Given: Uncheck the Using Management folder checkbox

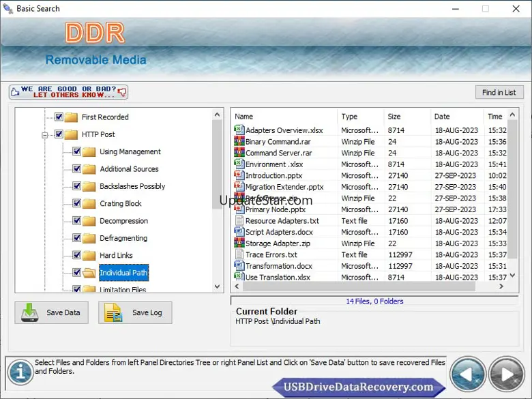Looking at the screenshot, I should pyautogui.click(x=77, y=152).
